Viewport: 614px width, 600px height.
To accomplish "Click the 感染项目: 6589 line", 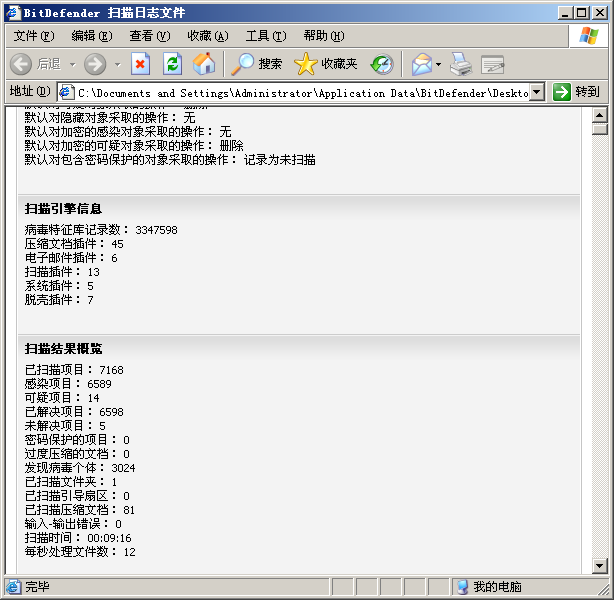I will coord(68,384).
